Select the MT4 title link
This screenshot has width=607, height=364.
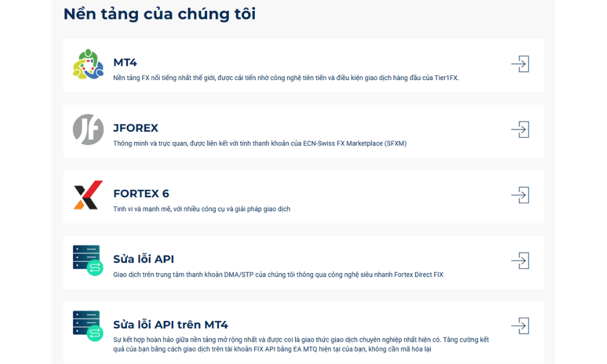click(125, 62)
